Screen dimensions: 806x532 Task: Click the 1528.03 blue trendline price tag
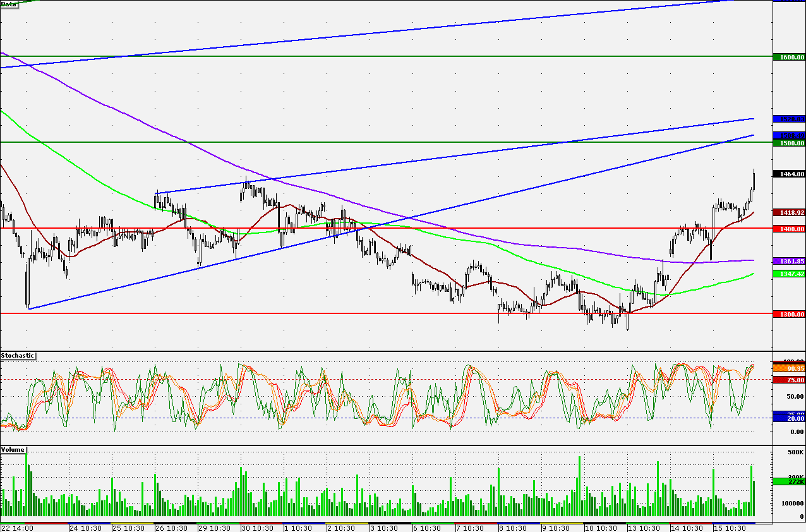[x=790, y=119]
